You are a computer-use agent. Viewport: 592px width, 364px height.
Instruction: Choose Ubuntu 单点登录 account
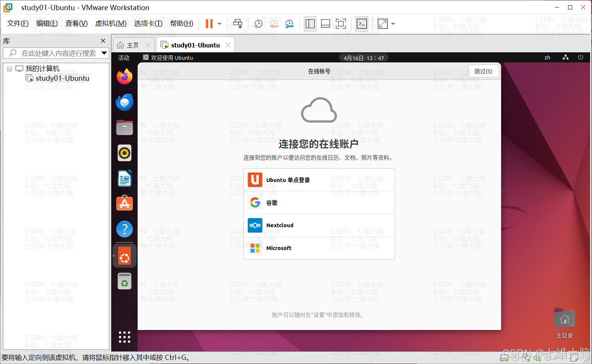point(319,180)
